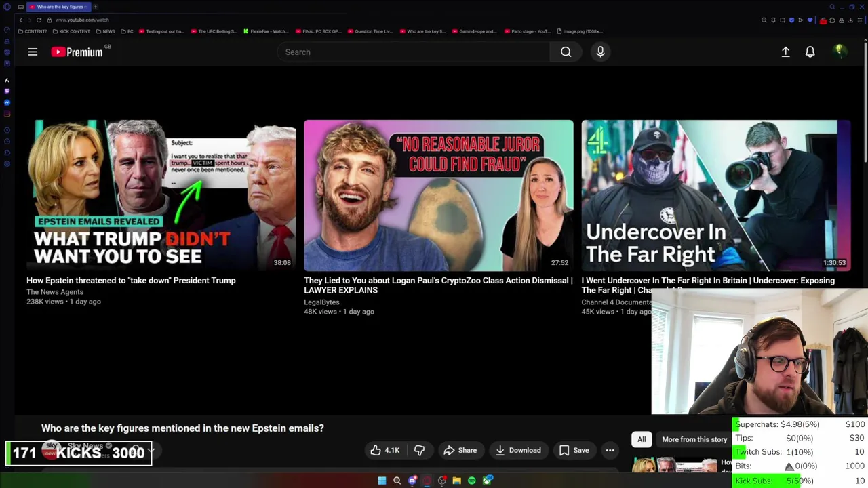Save the video to a playlist
This screenshot has width=868, height=488.
click(574, 450)
